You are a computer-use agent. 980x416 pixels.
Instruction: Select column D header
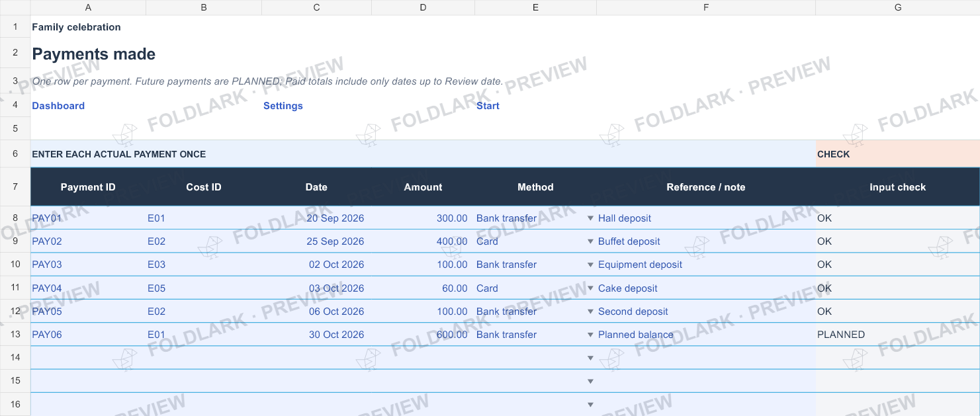(x=423, y=7)
